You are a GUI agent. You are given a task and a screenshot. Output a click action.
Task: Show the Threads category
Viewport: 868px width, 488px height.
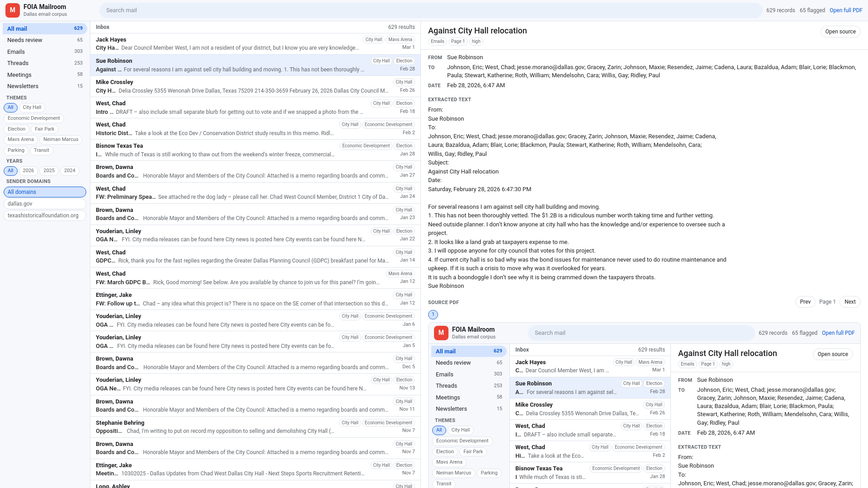(45, 63)
